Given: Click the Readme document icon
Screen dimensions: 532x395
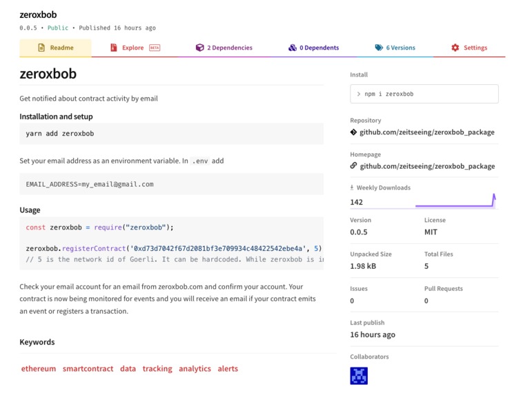Looking at the screenshot, I should [x=41, y=48].
